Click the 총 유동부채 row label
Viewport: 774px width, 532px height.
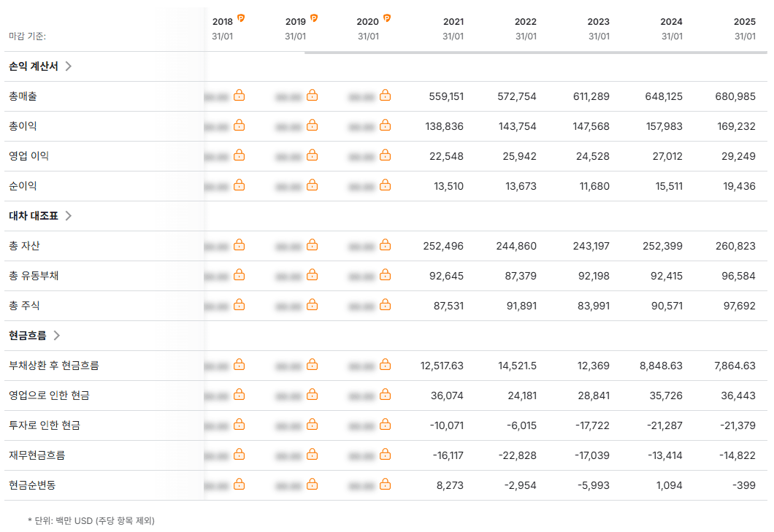pos(34,275)
